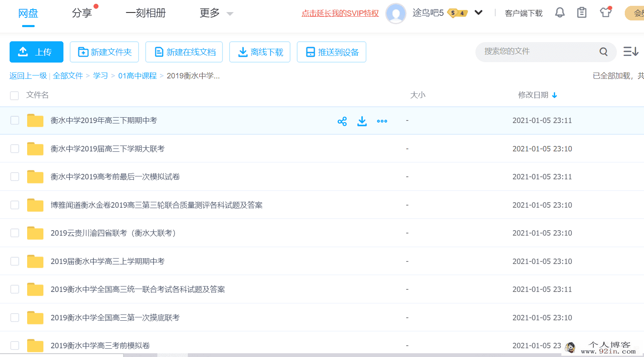This screenshot has height=357, width=644.
Task: Click the share icon on the 衡水中学2019年高三下期期中考 row
Action: 342,121
